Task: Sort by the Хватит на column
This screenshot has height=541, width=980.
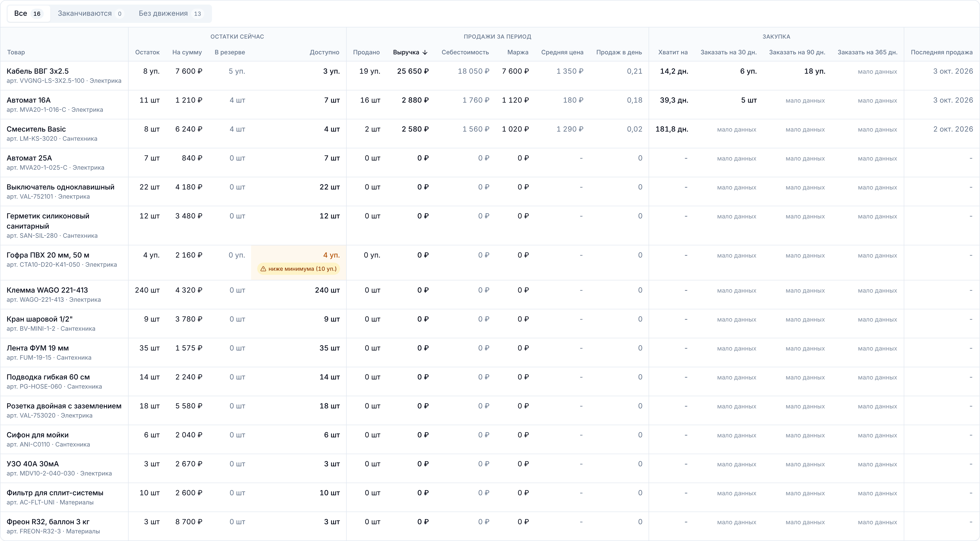Action: pyautogui.click(x=673, y=53)
